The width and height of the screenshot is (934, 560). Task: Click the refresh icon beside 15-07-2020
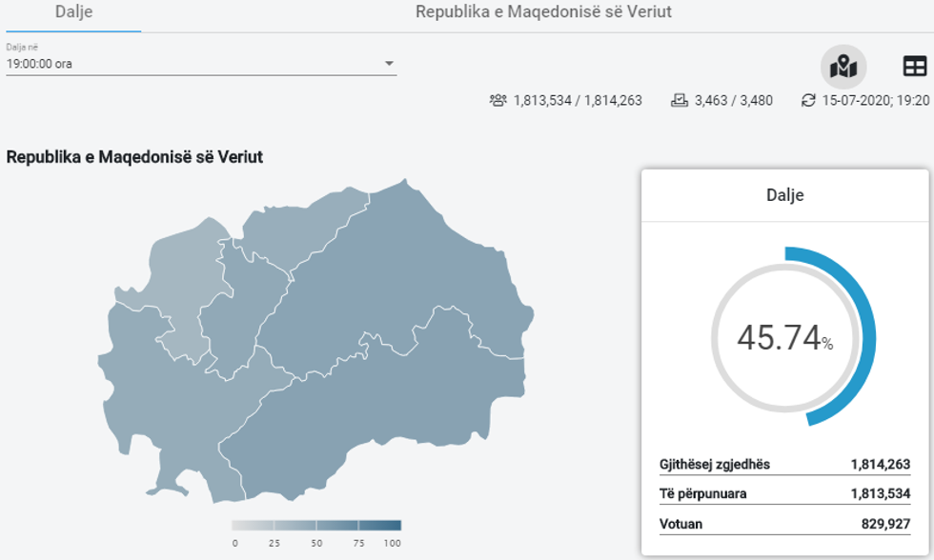tap(808, 100)
